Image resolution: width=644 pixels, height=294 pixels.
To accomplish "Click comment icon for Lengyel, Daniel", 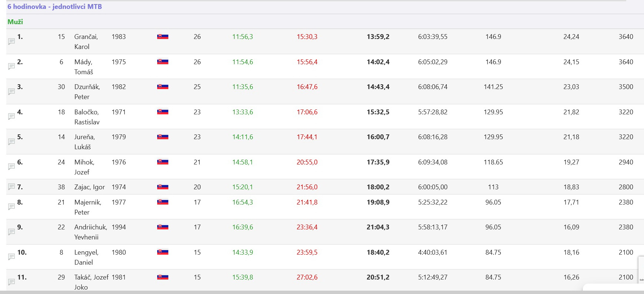I will coord(11,257).
